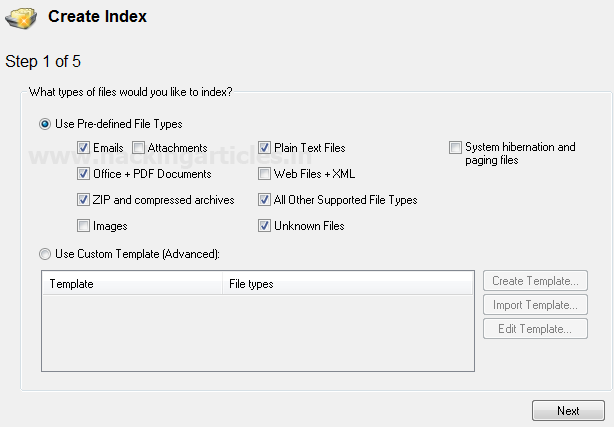Uncheck the Emails checkbox
Viewport: 614px width, 427px height.
click(84, 148)
